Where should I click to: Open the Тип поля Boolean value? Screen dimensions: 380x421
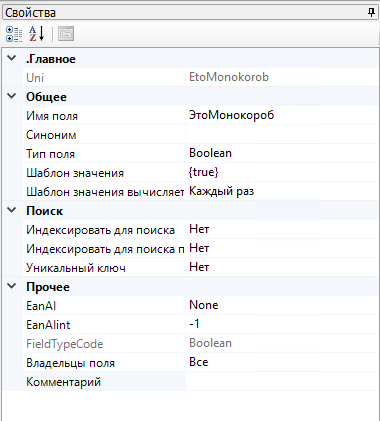[x=282, y=153]
